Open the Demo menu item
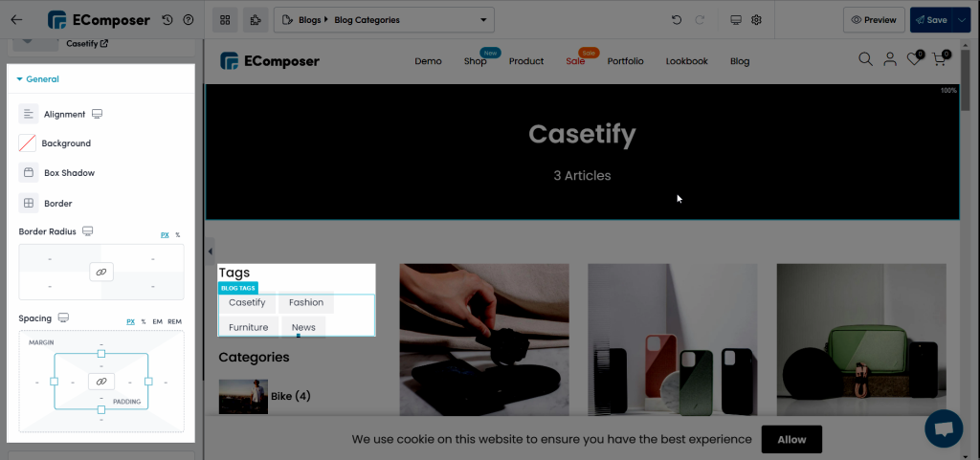This screenshot has width=980, height=460. [x=428, y=61]
